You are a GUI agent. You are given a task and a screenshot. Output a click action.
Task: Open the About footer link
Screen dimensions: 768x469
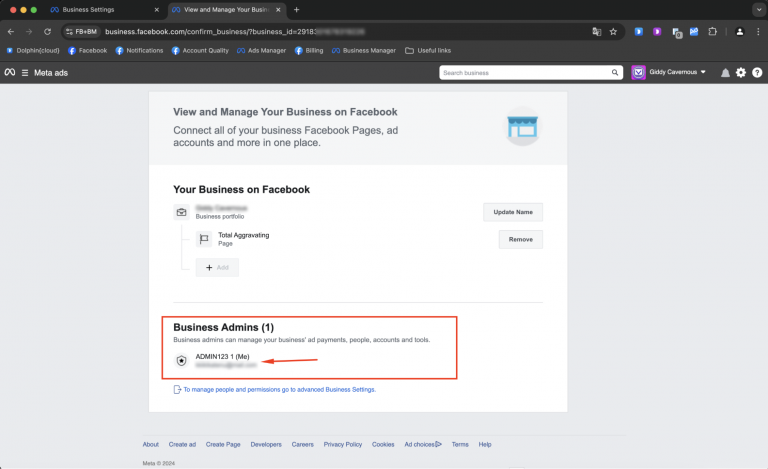point(151,445)
